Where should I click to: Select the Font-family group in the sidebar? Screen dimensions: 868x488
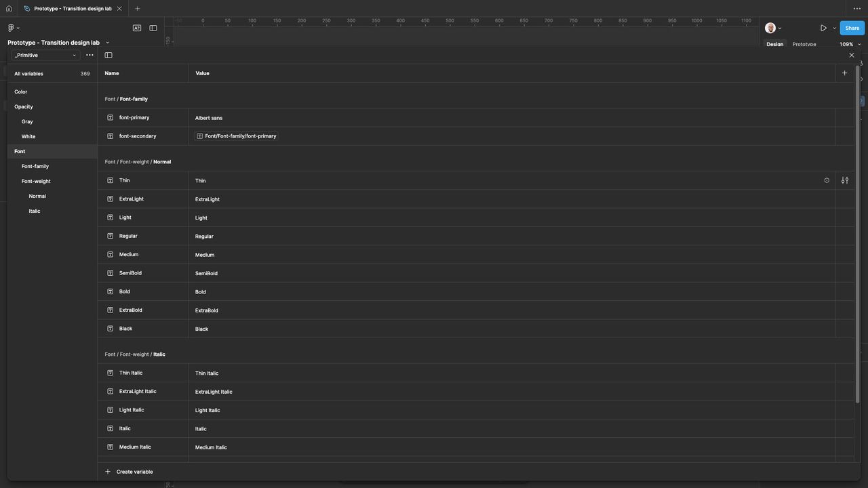point(35,166)
